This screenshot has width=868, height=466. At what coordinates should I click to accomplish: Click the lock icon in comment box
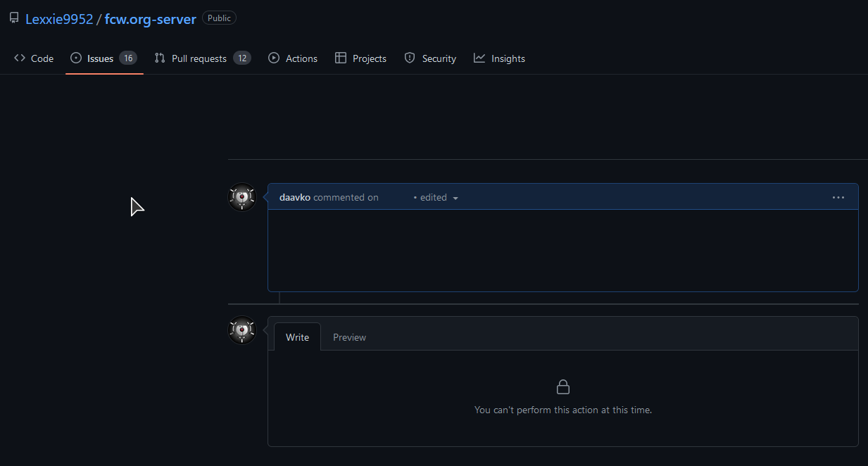[x=563, y=386]
